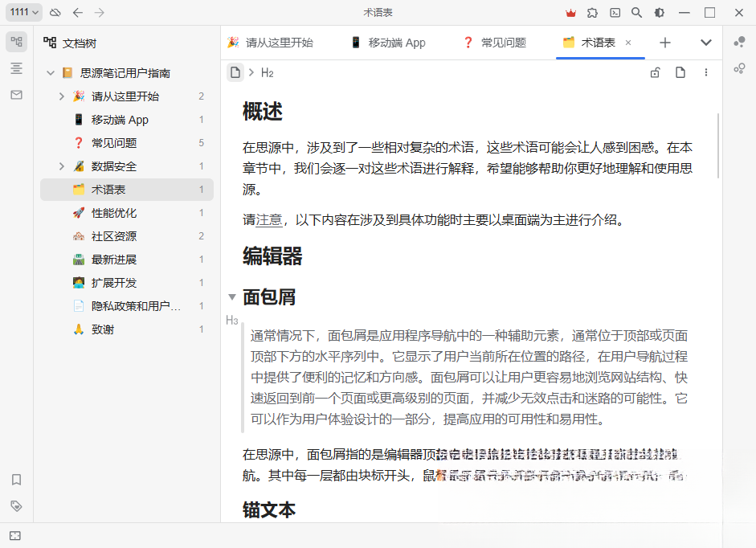
Task: Click the bottom-left dock toggle icon
Action: click(15, 535)
